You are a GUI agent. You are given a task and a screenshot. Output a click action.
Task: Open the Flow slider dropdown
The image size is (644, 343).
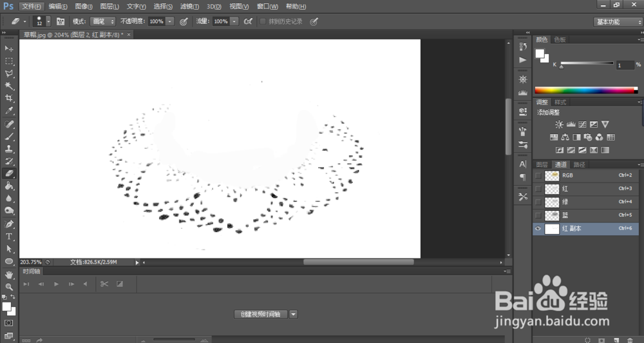[234, 21]
